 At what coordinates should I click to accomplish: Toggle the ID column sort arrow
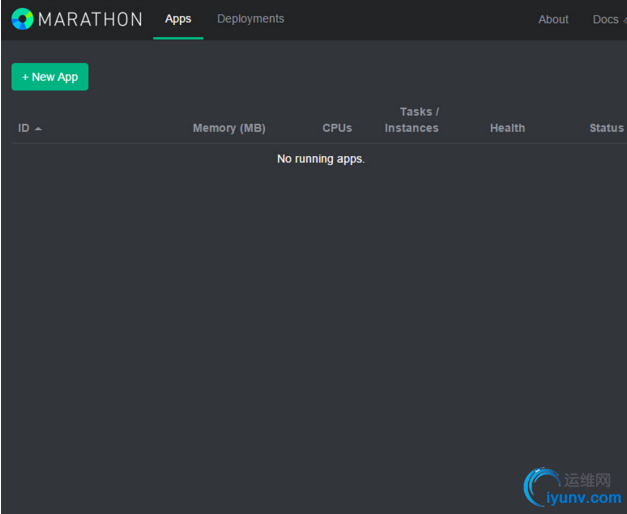point(38,129)
